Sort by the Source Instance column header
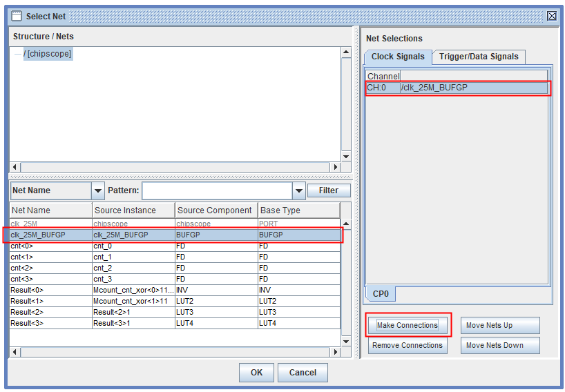The width and height of the screenshot is (565, 392). pyautogui.click(x=133, y=210)
